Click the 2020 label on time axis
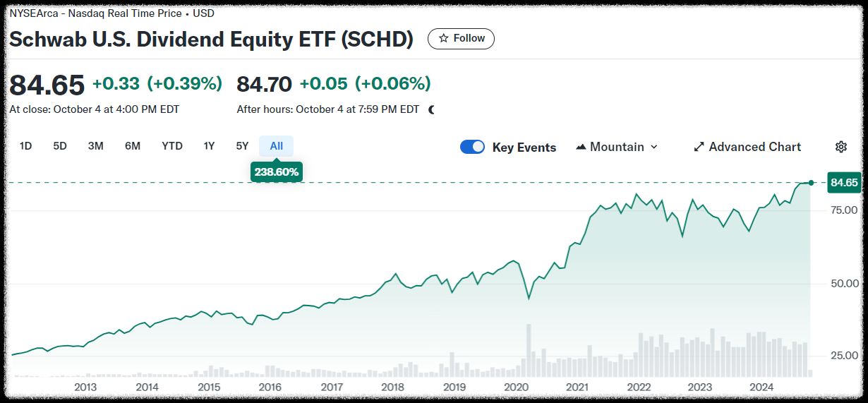The width and height of the screenshot is (868, 403). click(x=517, y=387)
